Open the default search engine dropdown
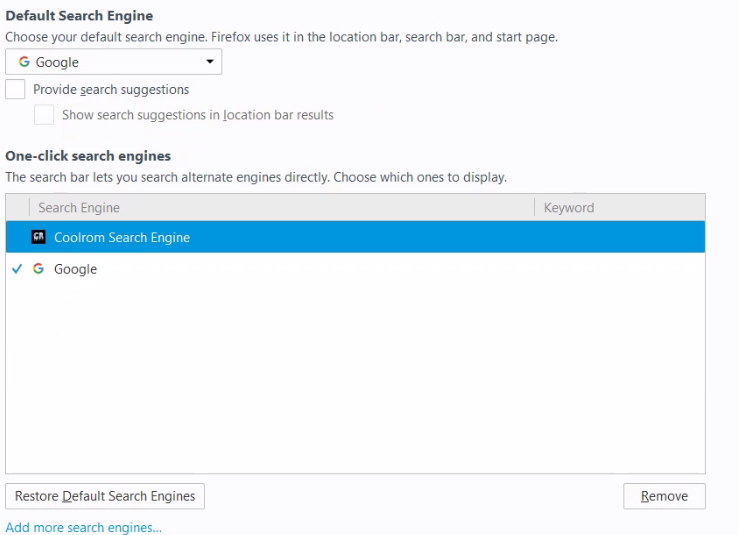Screen dimensions: 739x535 coord(114,62)
